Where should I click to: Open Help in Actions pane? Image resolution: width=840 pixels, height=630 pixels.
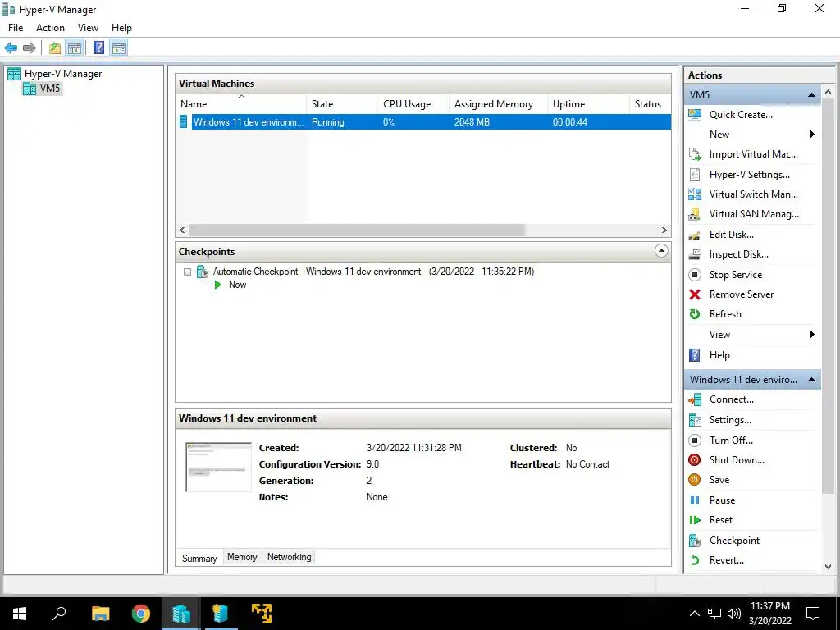click(719, 355)
